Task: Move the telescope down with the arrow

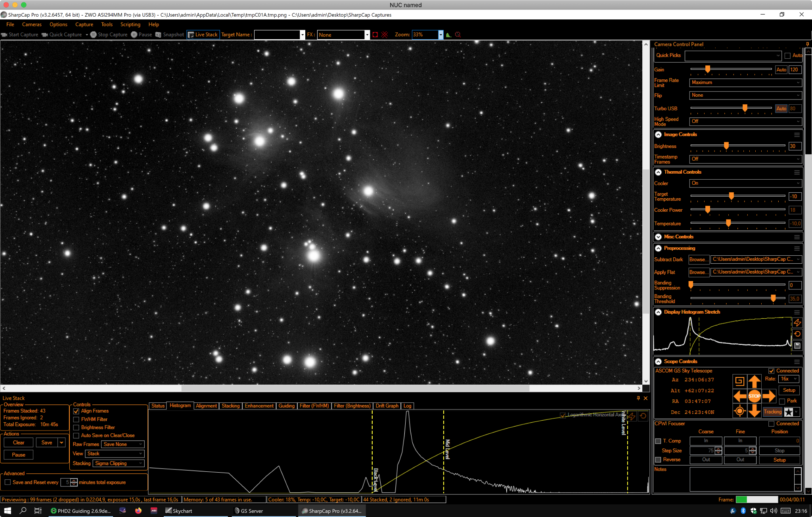Action: (754, 411)
